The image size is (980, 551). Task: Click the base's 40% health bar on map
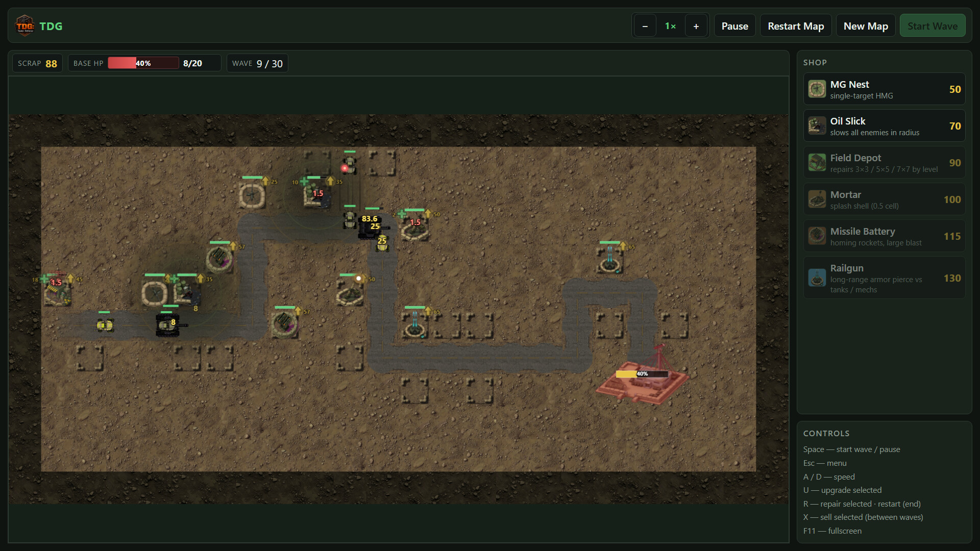(x=642, y=374)
